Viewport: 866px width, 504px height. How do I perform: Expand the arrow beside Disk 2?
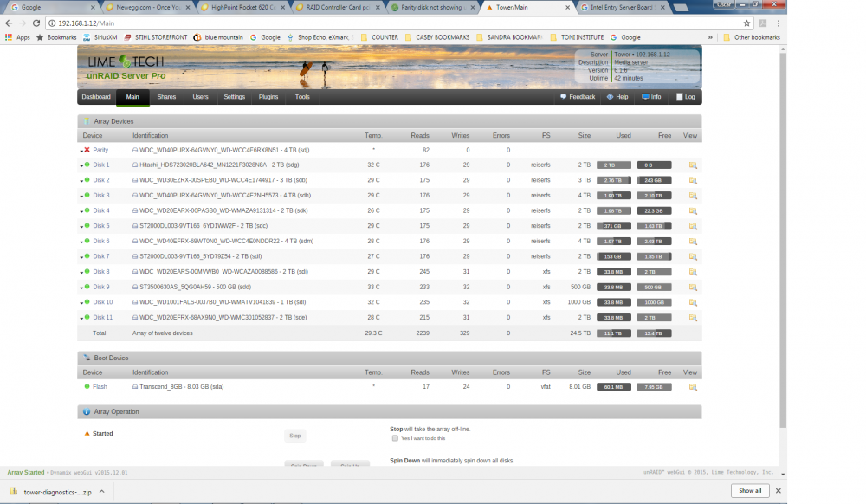[x=81, y=181]
